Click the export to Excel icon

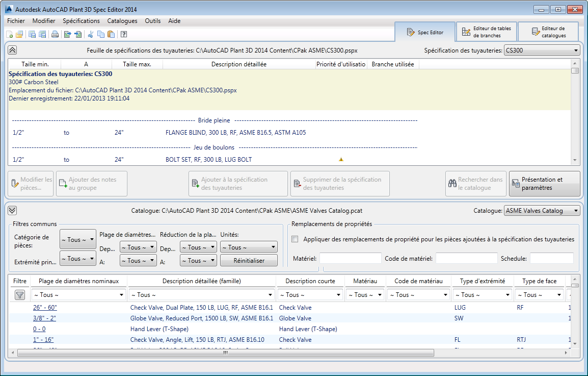67,35
